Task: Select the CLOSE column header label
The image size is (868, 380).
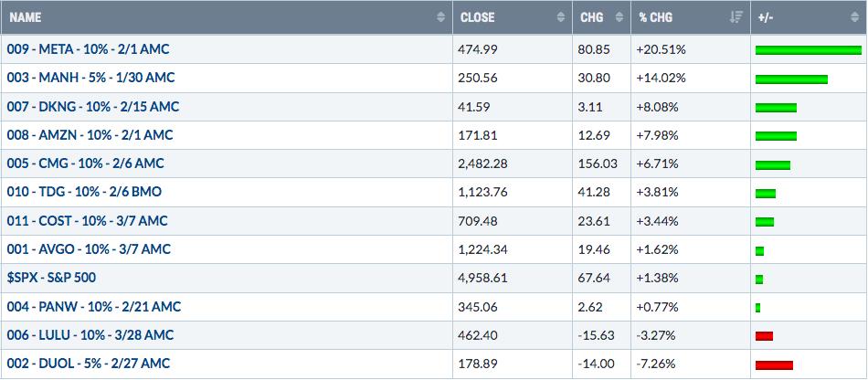Action: [x=477, y=17]
